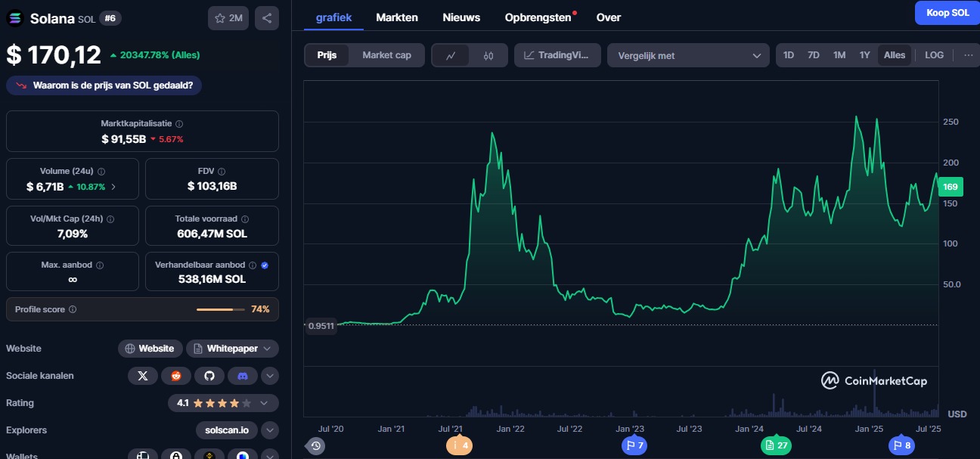Screen dimensions: 980x459
Task: Open the Vergelijk met dropdown
Action: coord(689,55)
